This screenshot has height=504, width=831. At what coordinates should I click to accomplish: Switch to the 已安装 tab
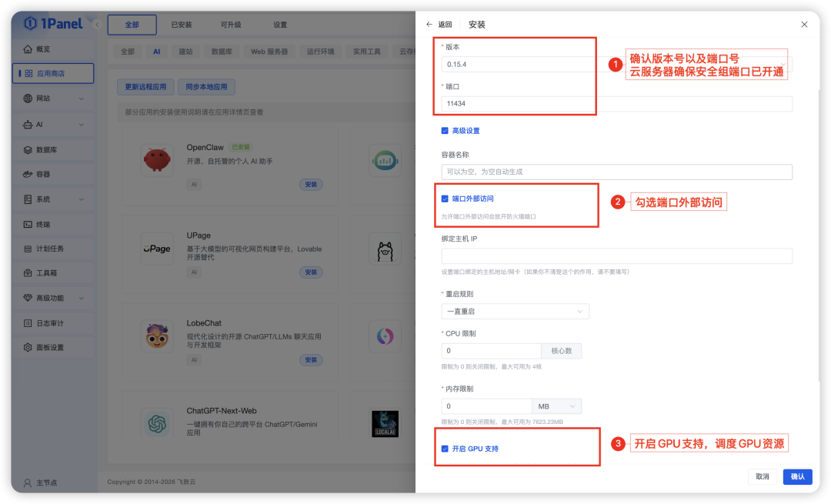[x=182, y=25]
